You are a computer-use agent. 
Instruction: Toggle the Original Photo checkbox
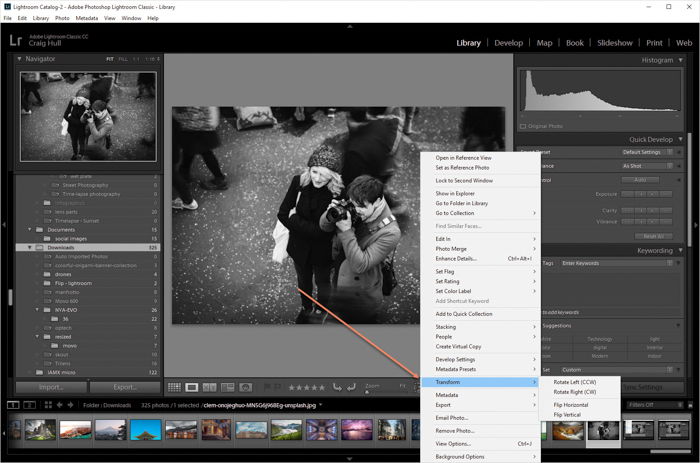click(x=523, y=126)
